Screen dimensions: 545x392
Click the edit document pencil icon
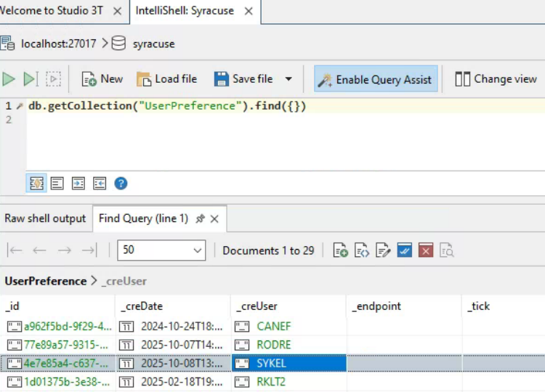click(x=383, y=250)
